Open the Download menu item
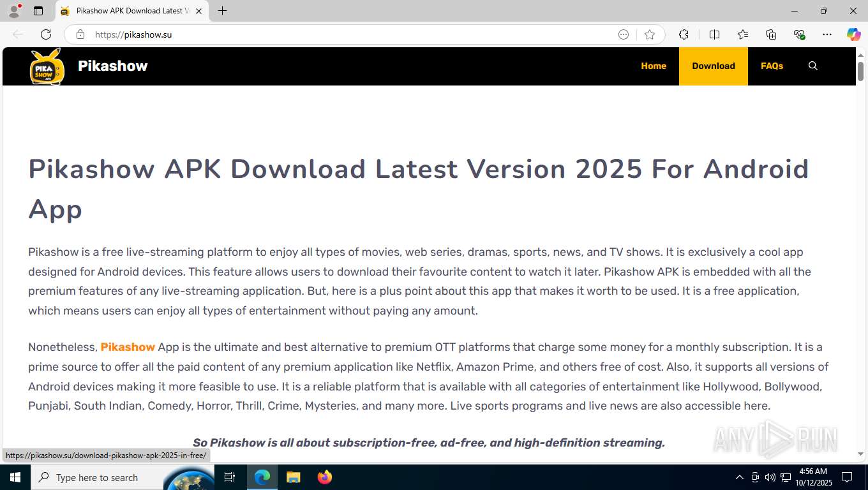This screenshot has height=490, width=868. pyautogui.click(x=714, y=66)
